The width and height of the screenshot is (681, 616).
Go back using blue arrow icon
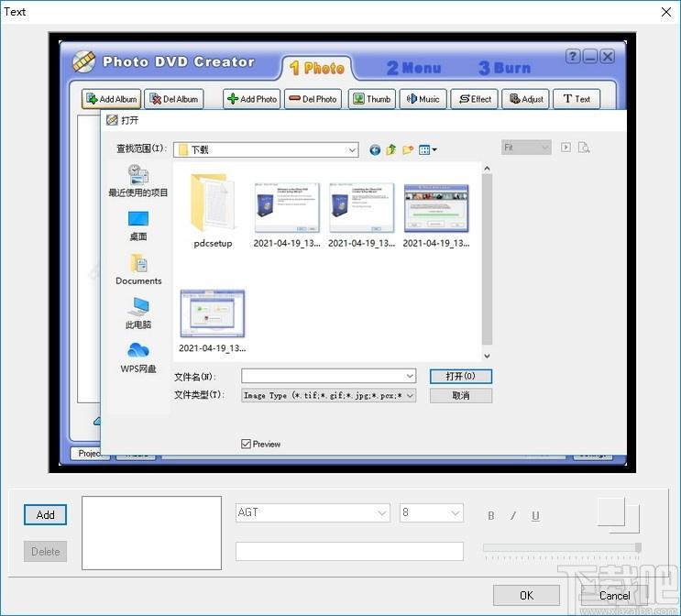375,149
